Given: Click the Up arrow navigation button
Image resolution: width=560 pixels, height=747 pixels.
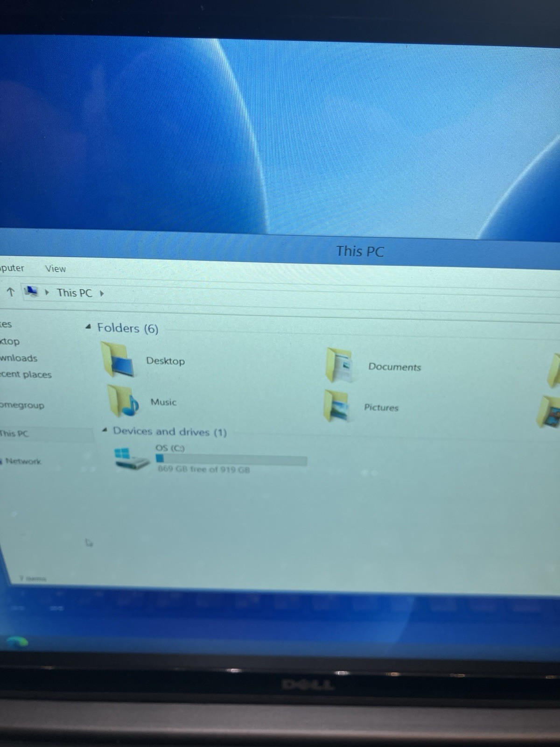Looking at the screenshot, I should pos(10,292).
